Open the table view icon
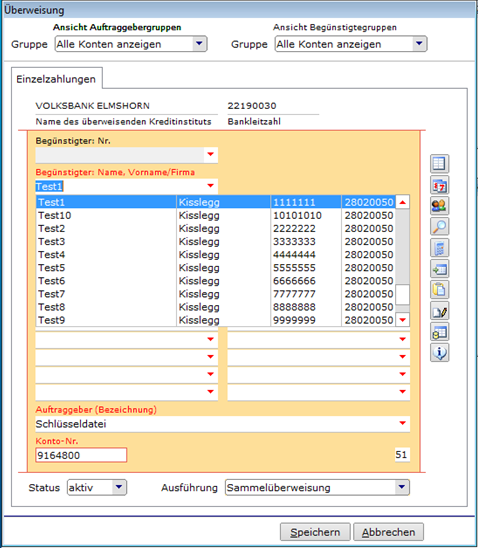The image size is (478, 548). point(439,164)
